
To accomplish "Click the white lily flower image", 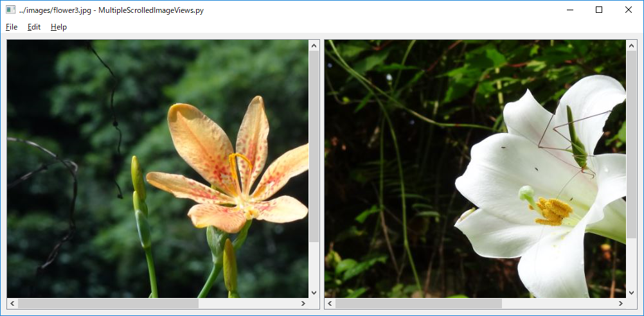I will click(475, 169).
